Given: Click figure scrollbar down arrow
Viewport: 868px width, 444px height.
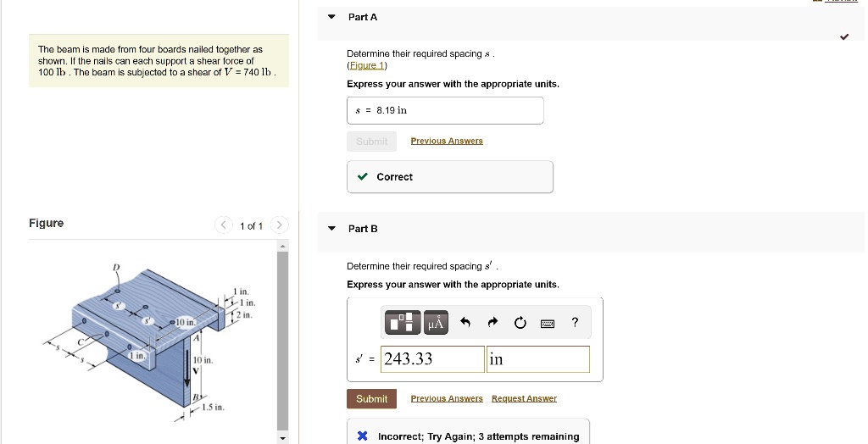Looking at the screenshot, I should tap(282, 438).
